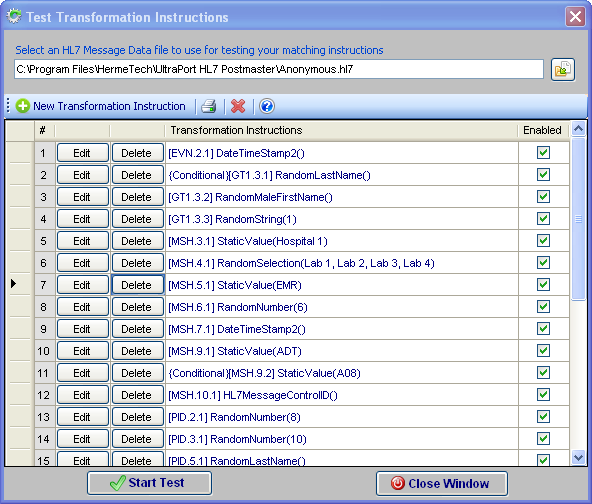Click the HL7 message data file path field
Screen dimensions: 592x504
[279, 69]
